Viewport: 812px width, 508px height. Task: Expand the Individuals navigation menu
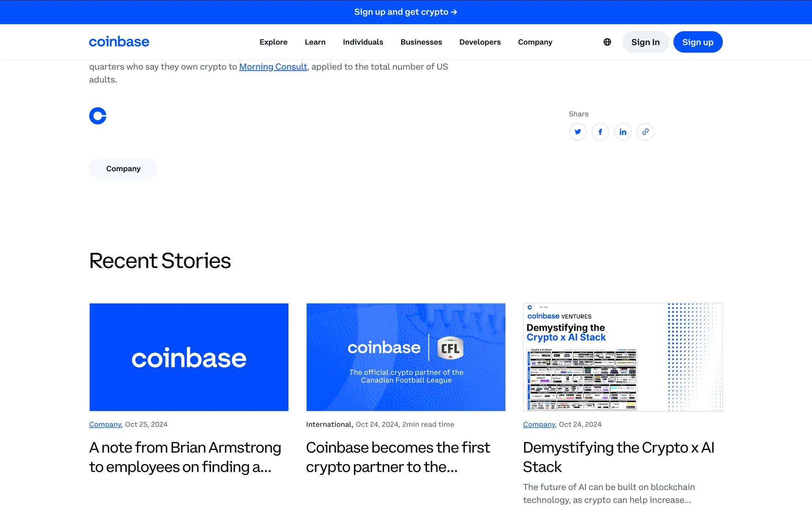363,42
